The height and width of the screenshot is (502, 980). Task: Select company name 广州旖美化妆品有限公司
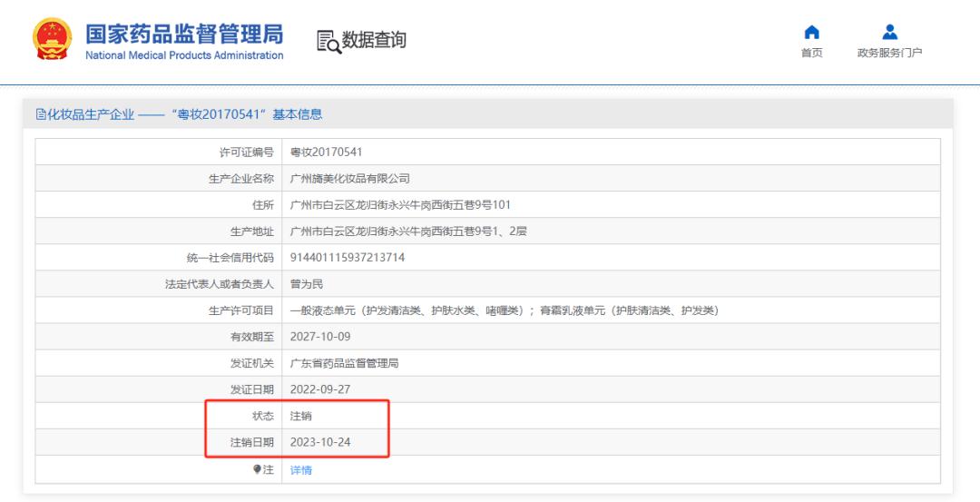350,179
